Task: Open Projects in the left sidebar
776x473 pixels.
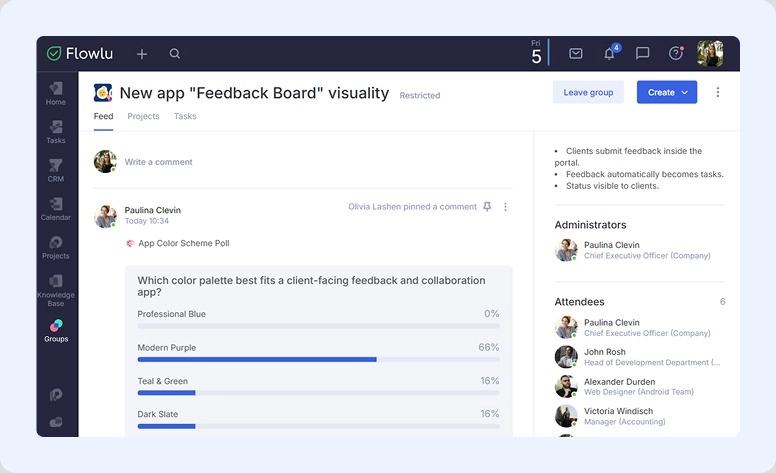Action: coord(56,248)
